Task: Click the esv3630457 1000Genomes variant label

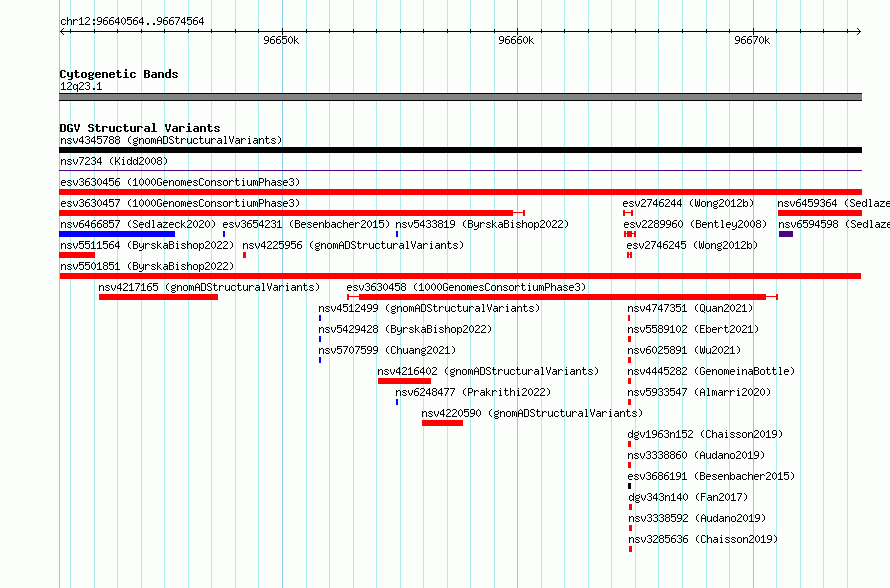Action: point(180,203)
